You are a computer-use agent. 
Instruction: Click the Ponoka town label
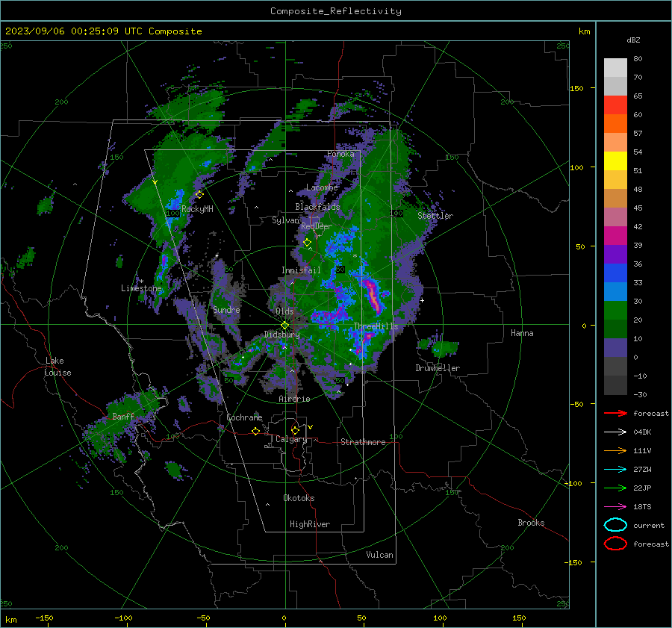340,154
